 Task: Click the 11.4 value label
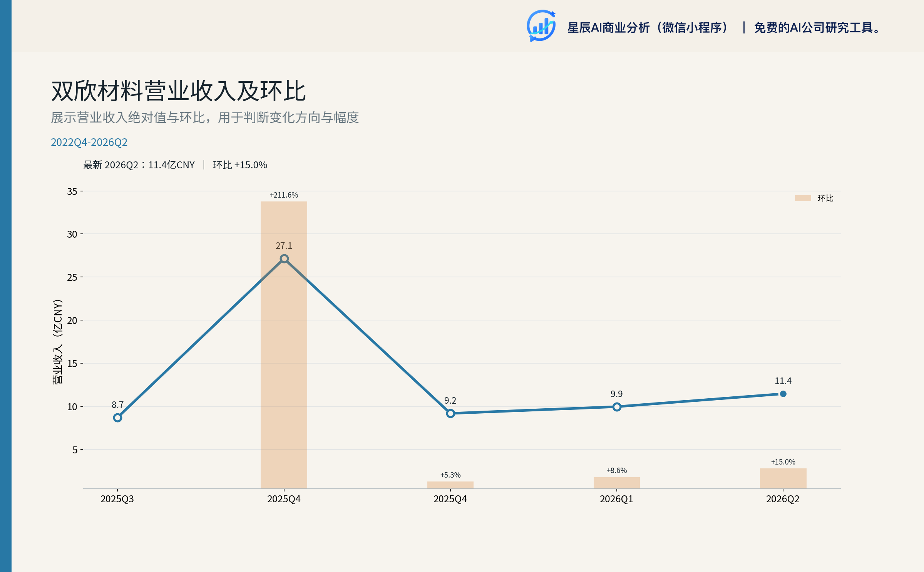[783, 381]
